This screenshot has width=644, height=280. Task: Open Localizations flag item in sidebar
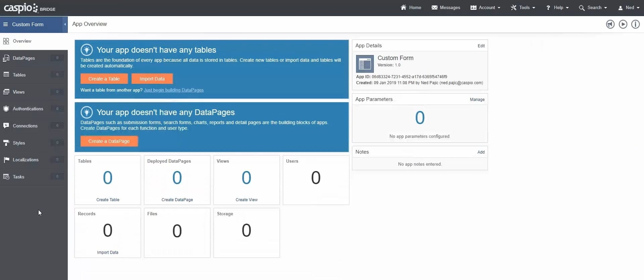point(6,160)
